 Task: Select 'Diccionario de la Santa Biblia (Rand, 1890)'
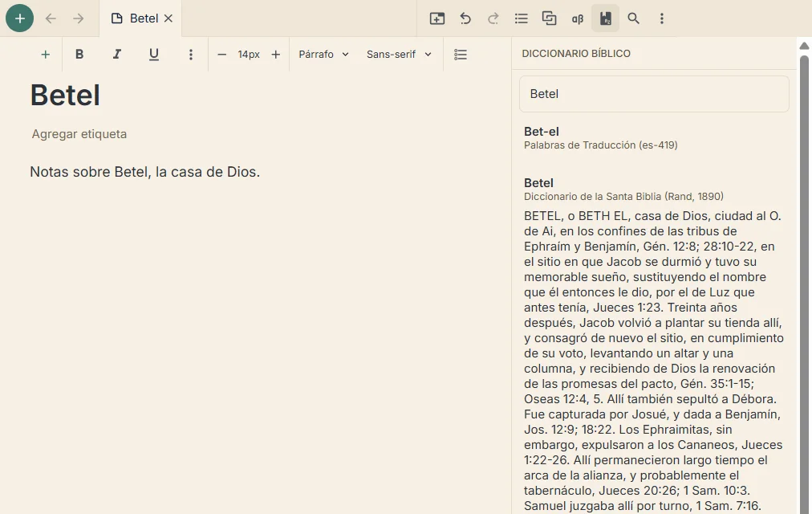(623, 197)
